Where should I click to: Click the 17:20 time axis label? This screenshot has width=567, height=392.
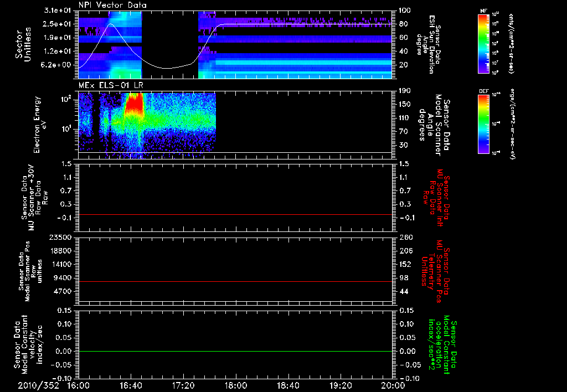coord(183,385)
